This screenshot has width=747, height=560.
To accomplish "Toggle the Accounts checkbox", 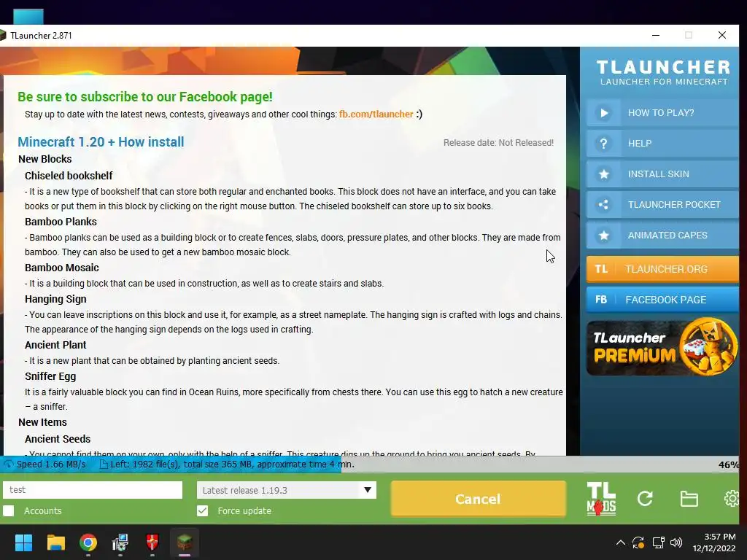I will pyautogui.click(x=9, y=511).
